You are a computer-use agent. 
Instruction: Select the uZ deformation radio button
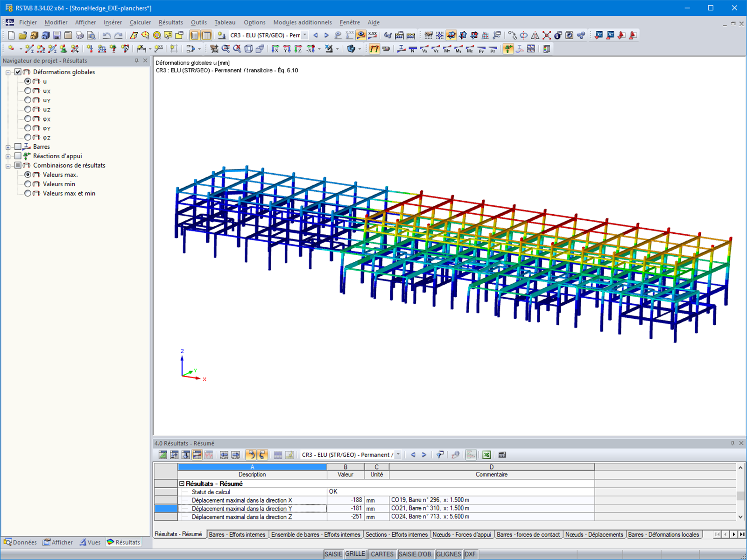point(28,109)
